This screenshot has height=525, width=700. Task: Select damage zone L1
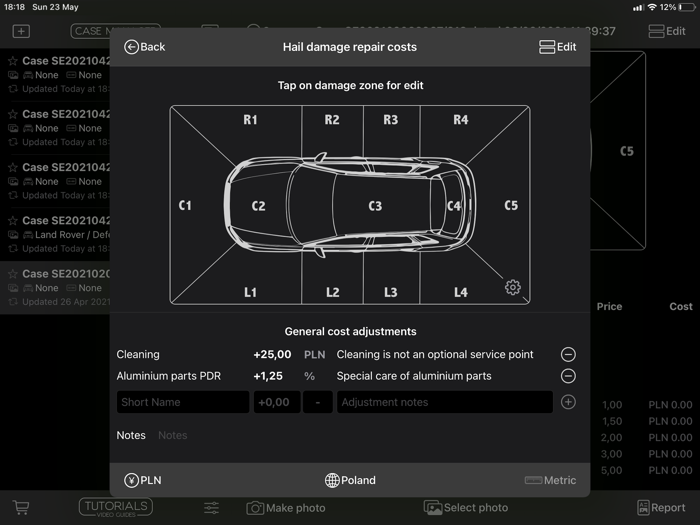pyautogui.click(x=250, y=292)
